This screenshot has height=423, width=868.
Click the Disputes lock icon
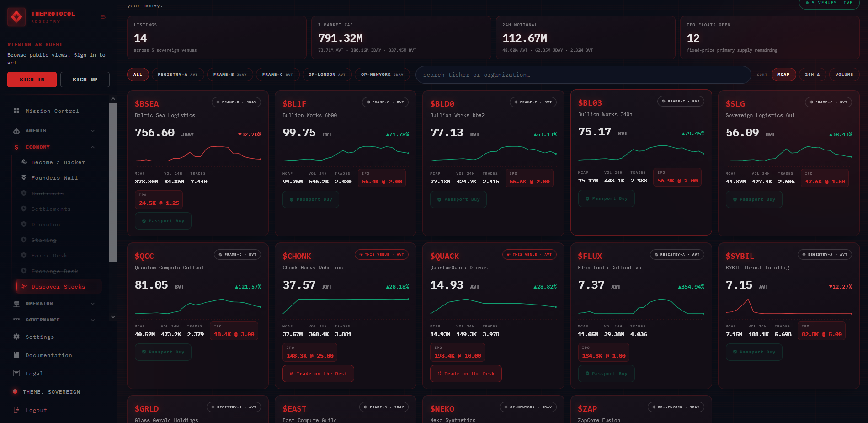24,224
